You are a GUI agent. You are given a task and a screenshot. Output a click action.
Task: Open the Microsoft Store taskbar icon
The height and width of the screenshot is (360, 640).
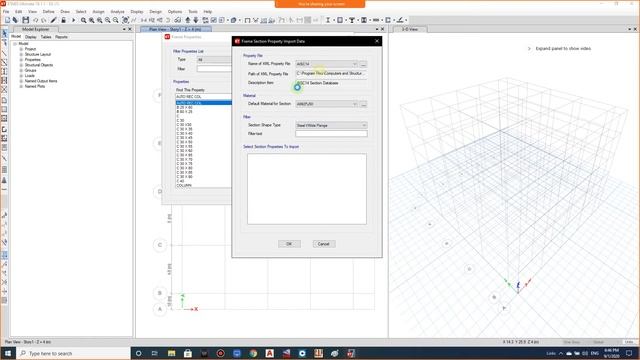point(188,353)
